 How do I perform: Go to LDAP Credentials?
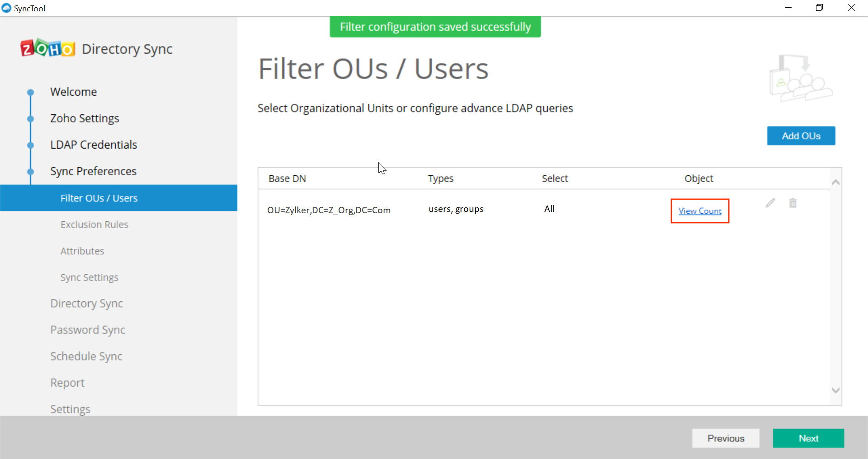tap(93, 145)
